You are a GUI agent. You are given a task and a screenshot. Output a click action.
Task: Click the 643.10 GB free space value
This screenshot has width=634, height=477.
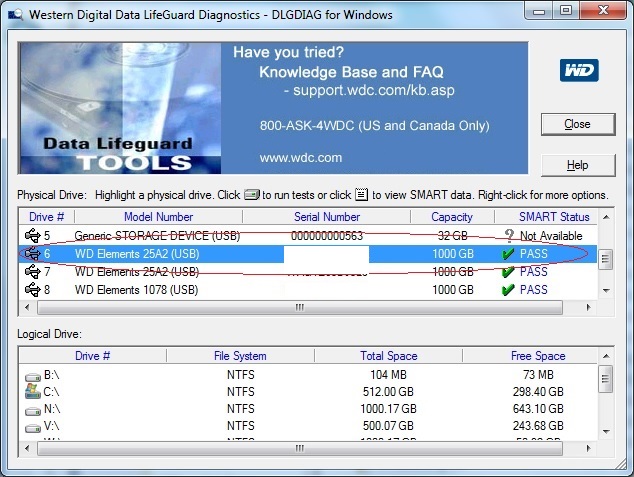(538, 409)
